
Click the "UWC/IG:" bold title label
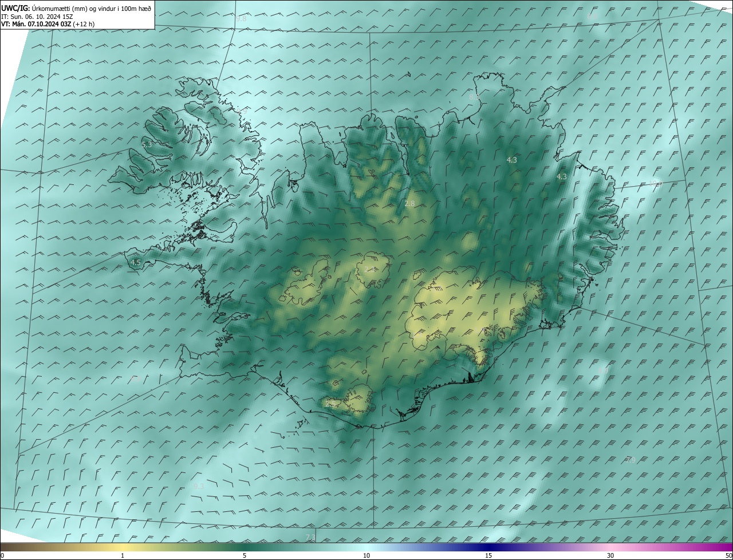pos(15,9)
